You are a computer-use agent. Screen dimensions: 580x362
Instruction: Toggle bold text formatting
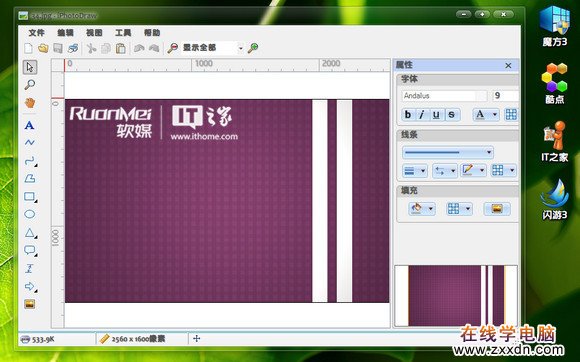pos(408,115)
